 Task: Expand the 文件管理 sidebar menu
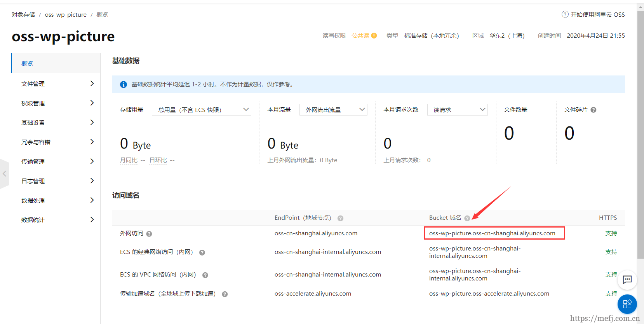(x=56, y=84)
